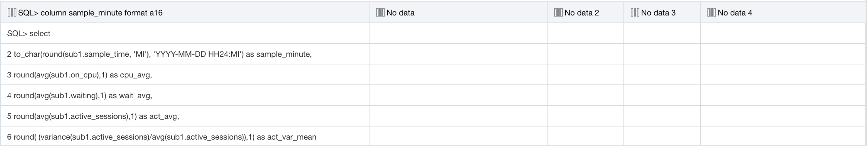Click the cell with 'as act_var_mean'
The width and height of the screenshot is (868, 146).
[x=185, y=137]
